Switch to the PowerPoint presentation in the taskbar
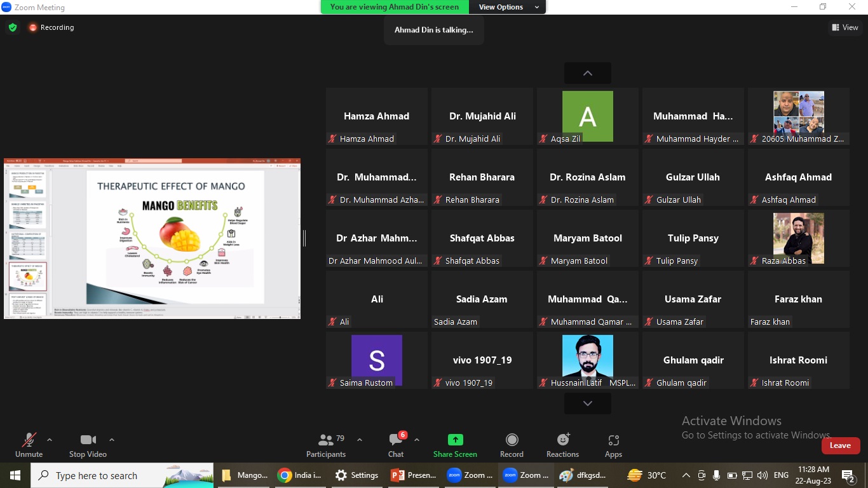 (x=414, y=475)
